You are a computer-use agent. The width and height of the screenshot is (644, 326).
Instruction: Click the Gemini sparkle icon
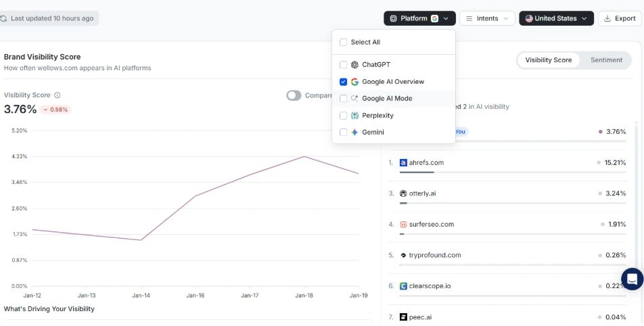(355, 133)
